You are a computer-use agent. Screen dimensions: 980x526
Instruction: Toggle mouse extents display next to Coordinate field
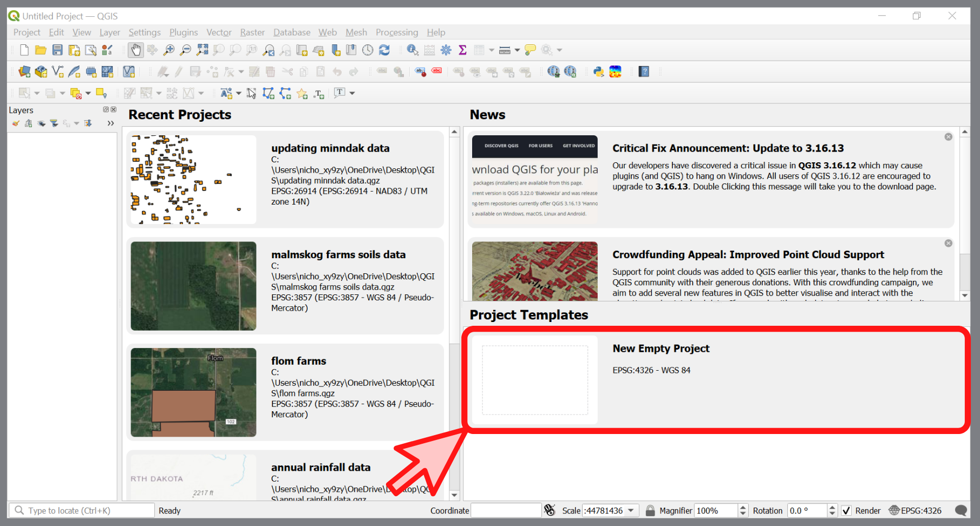pos(550,510)
